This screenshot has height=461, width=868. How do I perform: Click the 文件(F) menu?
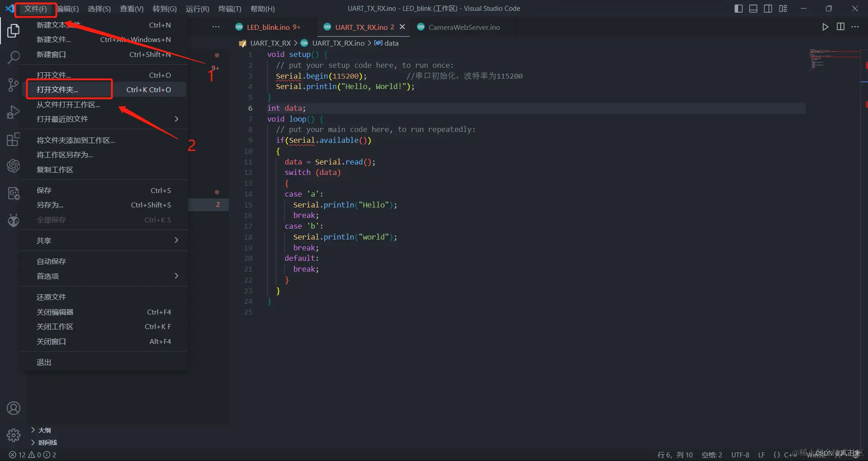pos(35,9)
